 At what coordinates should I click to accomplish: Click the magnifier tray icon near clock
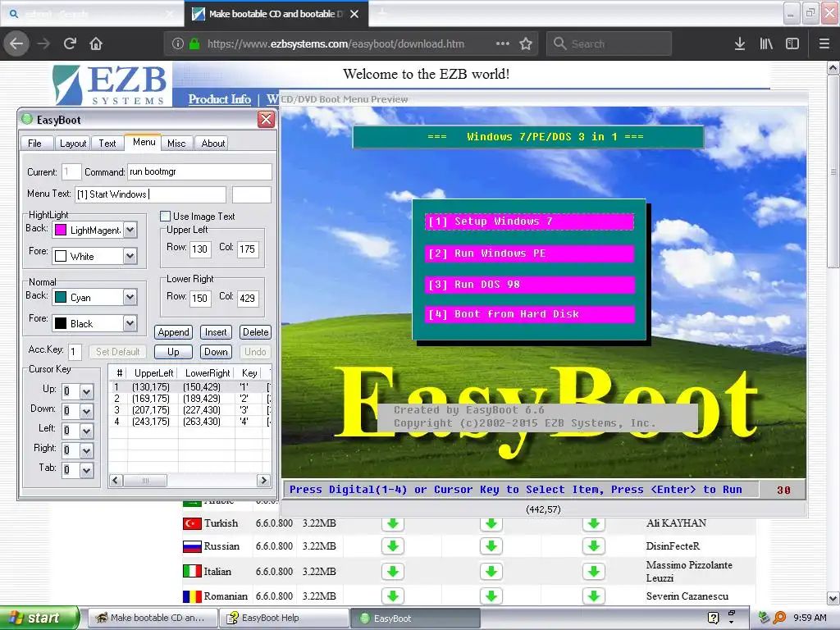coord(779,618)
